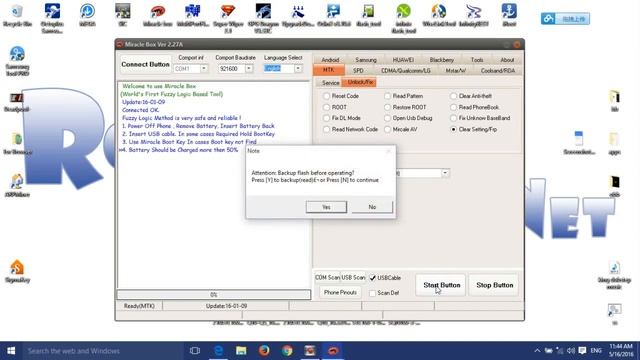Expand the Language Select dropdown
640x360 pixels.
point(298,69)
